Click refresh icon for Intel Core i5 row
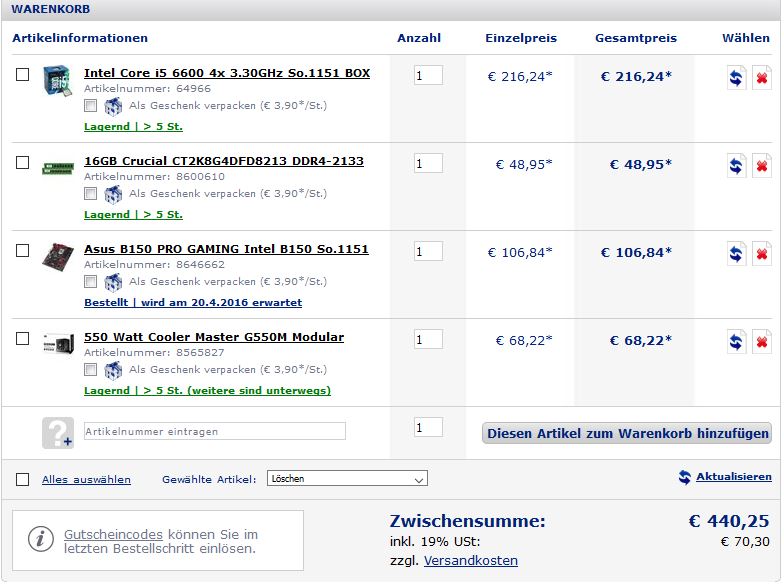Viewport: 784px width, 587px height. tap(737, 78)
